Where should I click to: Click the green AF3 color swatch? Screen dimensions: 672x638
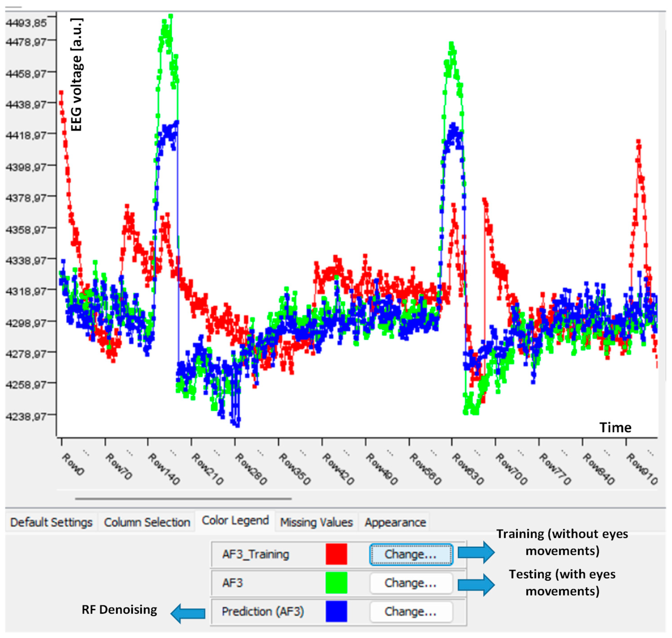coord(336,583)
